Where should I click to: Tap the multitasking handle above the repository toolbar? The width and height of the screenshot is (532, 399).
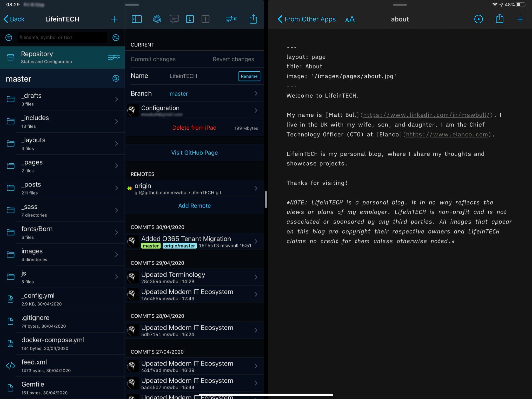point(132,4)
